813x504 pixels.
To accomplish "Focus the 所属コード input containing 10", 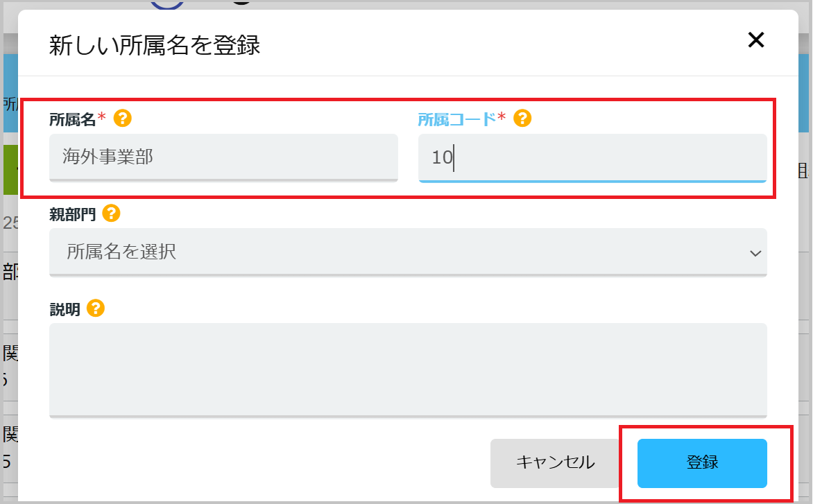I will pyautogui.click(x=592, y=157).
